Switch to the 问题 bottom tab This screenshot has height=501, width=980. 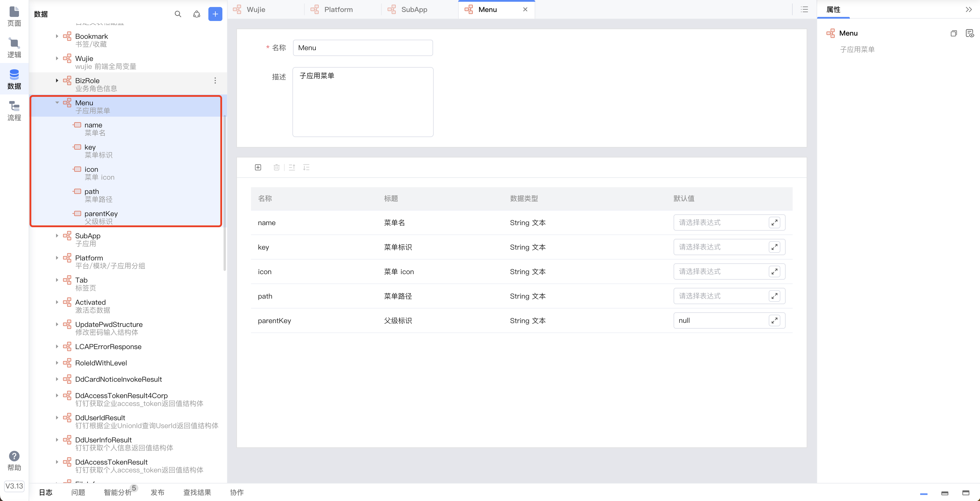[78, 492]
